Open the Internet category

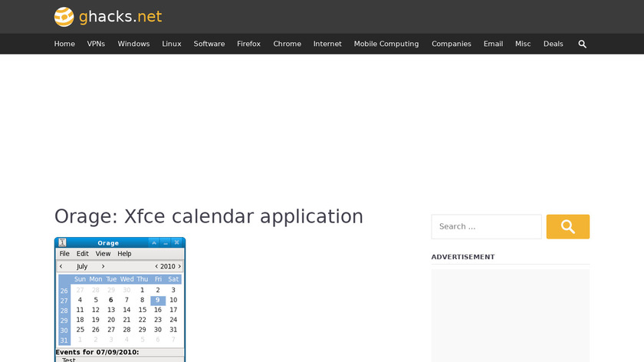(327, 44)
